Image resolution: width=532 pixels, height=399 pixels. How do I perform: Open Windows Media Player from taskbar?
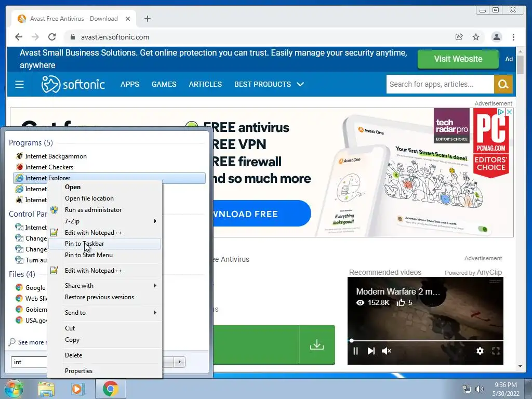pos(77,389)
